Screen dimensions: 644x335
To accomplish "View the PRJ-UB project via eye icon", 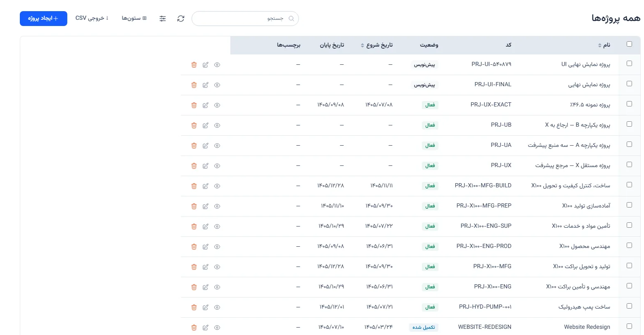I will [x=217, y=125].
